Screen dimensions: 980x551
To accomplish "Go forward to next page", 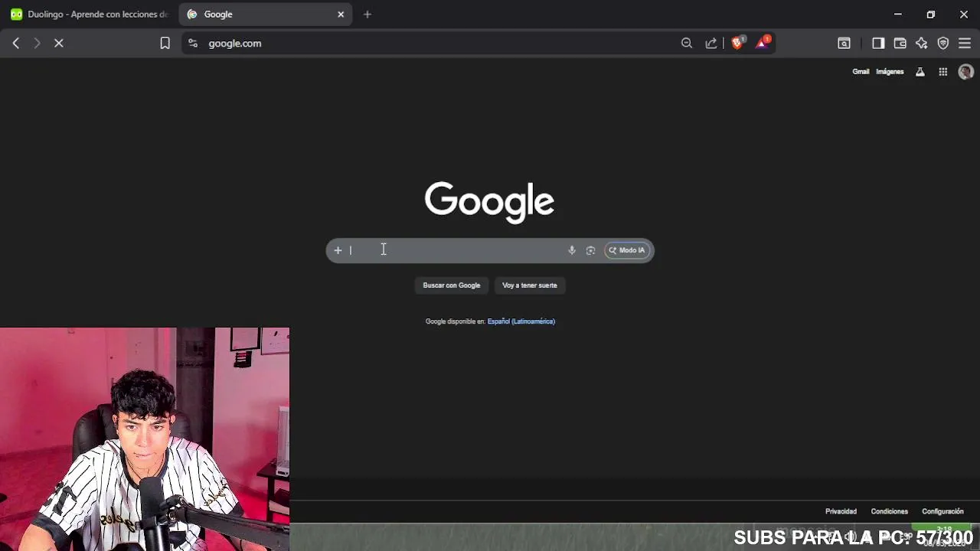I will pyautogui.click(x=37, y=44).
